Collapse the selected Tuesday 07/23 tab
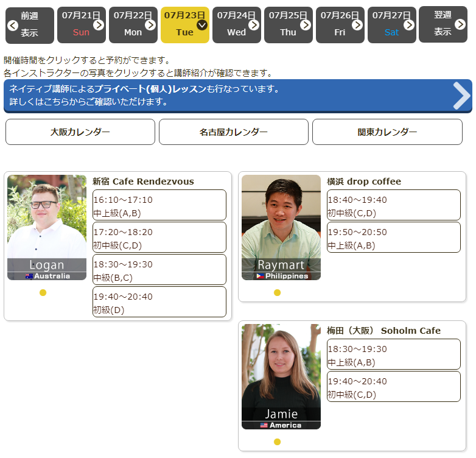The image size is (476, 458). coord(202,25)
